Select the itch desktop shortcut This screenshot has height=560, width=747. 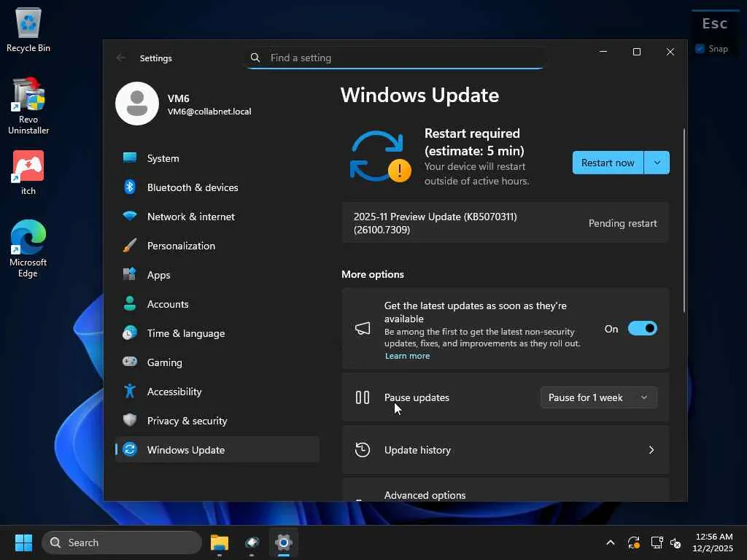coord(28,172)
